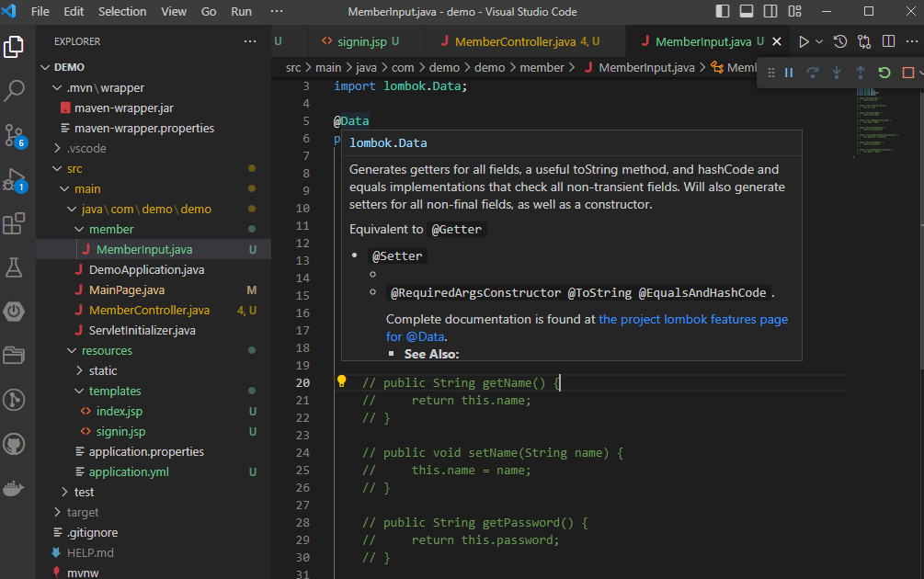Toggle the secondary side bar layout
The width and height of the screenshot is (924, 579).
(770, 11)
